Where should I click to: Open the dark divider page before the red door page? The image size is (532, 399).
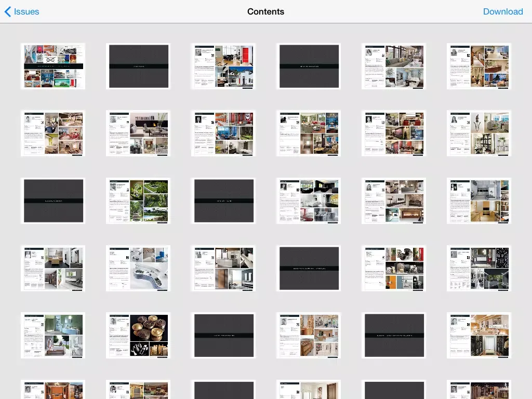point(138,66)
